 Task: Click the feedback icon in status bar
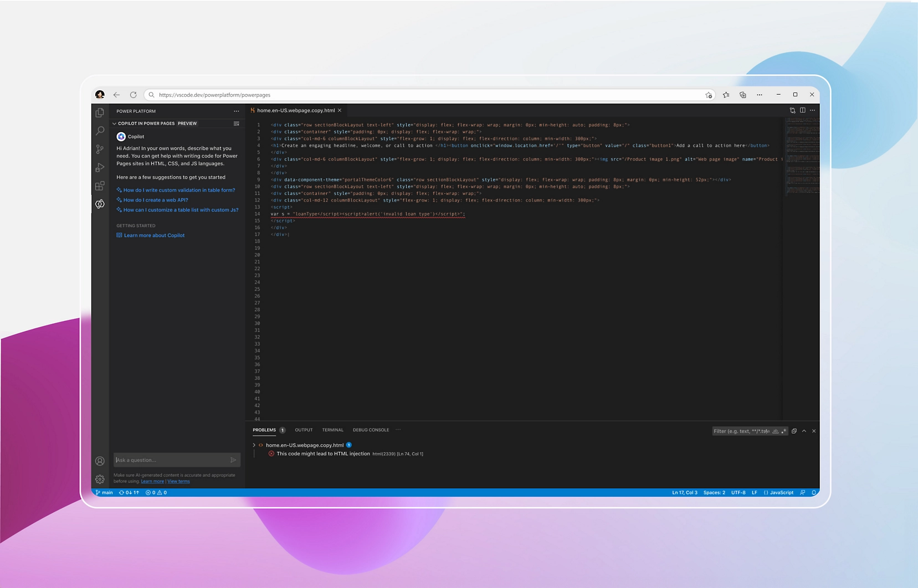tap(802, 493)
